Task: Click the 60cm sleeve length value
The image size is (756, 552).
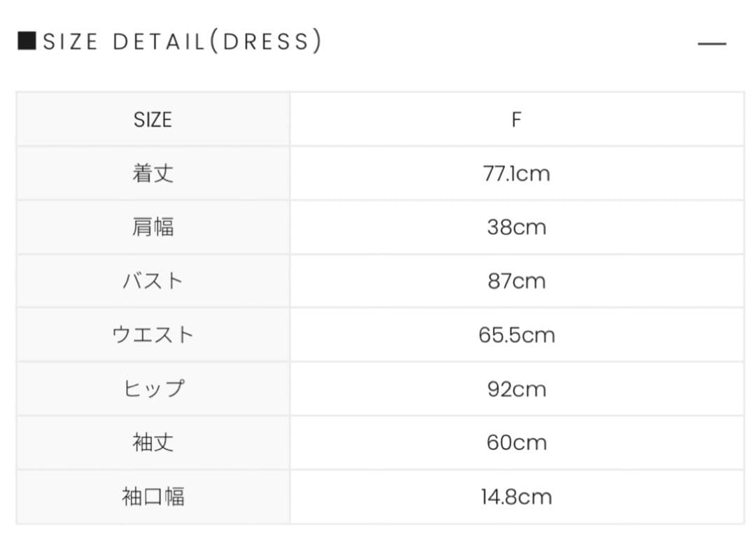Action: pos(517,442)
